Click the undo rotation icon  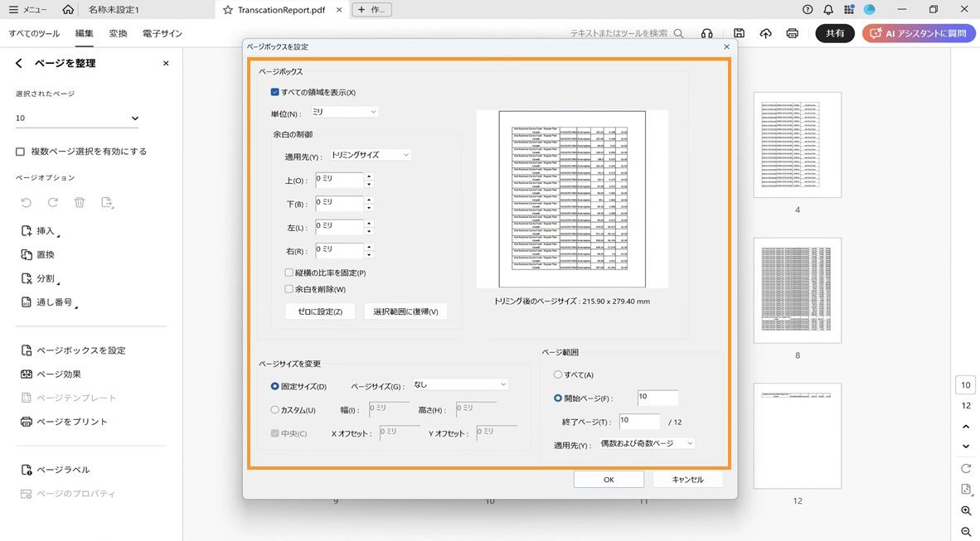coord(26,202)
